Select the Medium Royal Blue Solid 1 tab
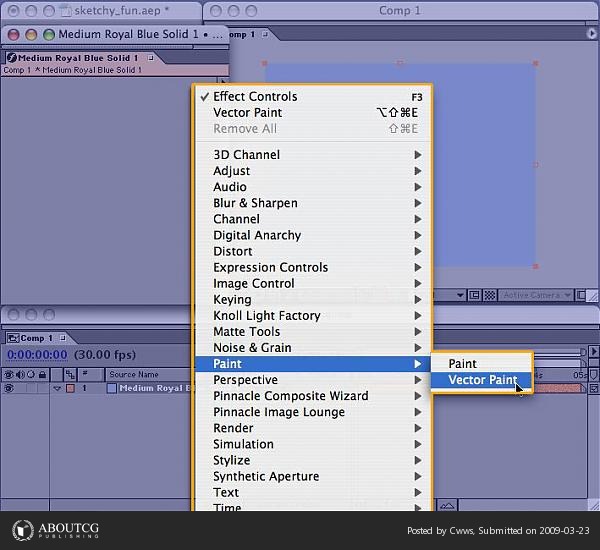 click(78, 58)
